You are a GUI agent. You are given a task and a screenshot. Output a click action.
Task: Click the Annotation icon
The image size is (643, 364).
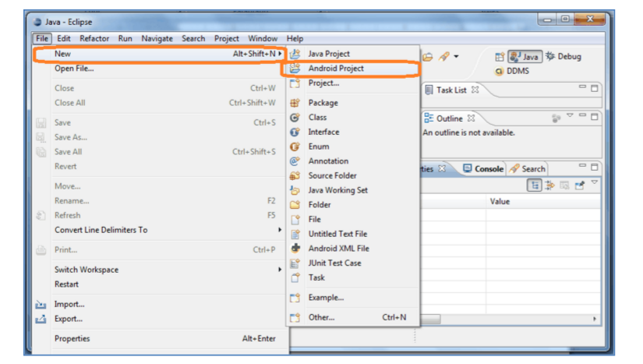pos(295,161)
